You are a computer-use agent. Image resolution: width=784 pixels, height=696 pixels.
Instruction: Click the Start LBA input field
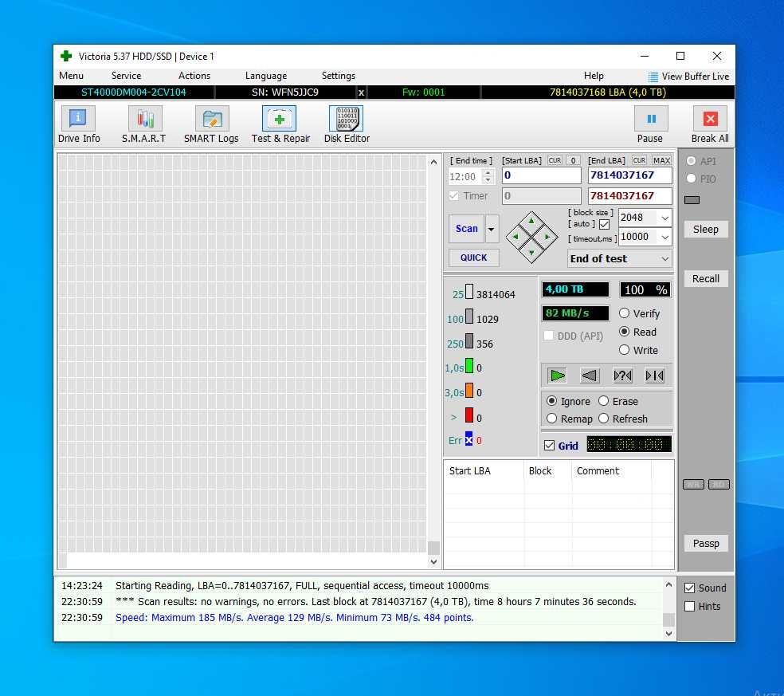[x=541, y=175]
